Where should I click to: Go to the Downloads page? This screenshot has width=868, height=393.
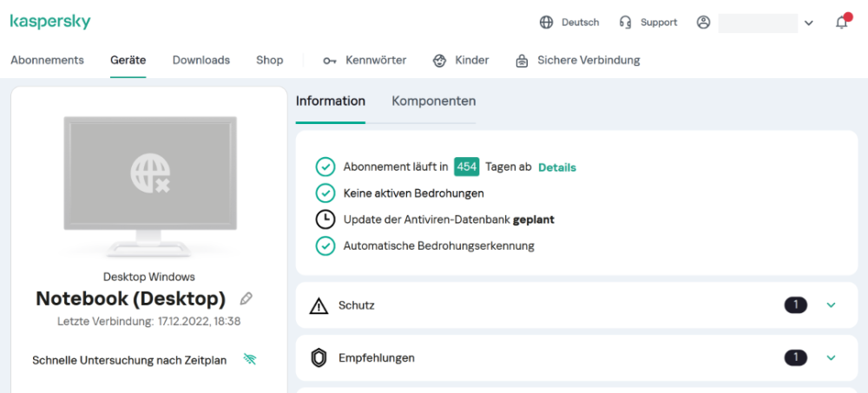(x=201, y=60)
